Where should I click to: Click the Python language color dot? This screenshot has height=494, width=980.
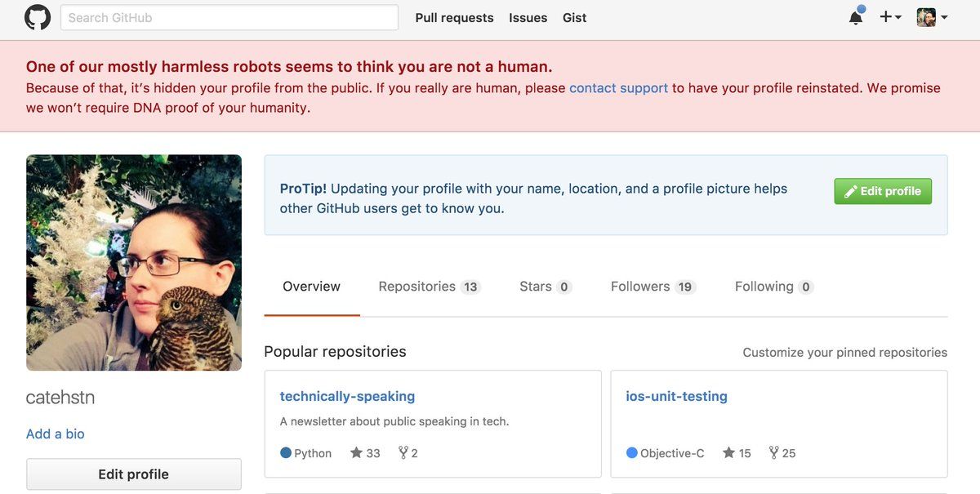(x=286, y=453)
